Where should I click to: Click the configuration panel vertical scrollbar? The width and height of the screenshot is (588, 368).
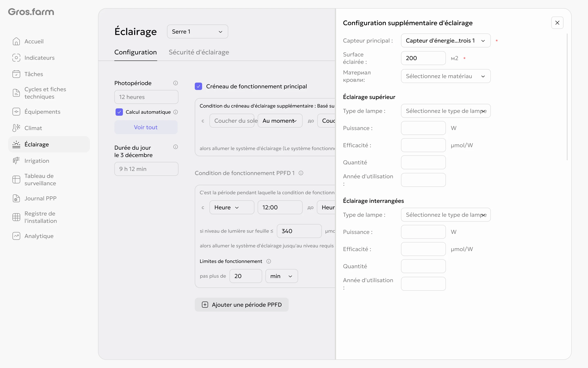point(567,97)
